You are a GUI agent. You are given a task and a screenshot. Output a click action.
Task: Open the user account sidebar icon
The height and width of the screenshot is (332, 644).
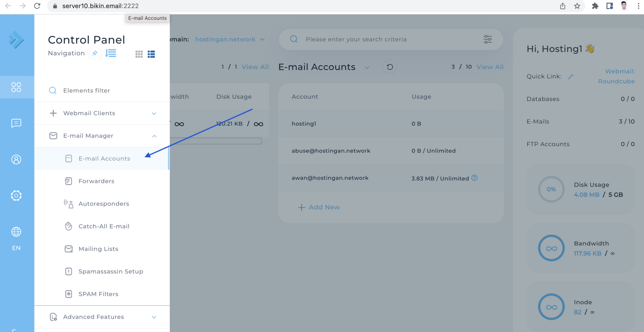16,160
